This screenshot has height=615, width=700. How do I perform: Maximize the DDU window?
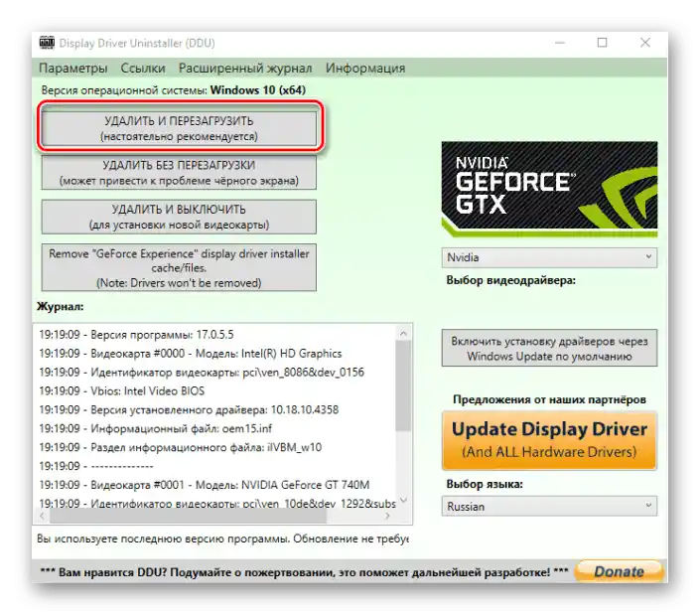603,43
